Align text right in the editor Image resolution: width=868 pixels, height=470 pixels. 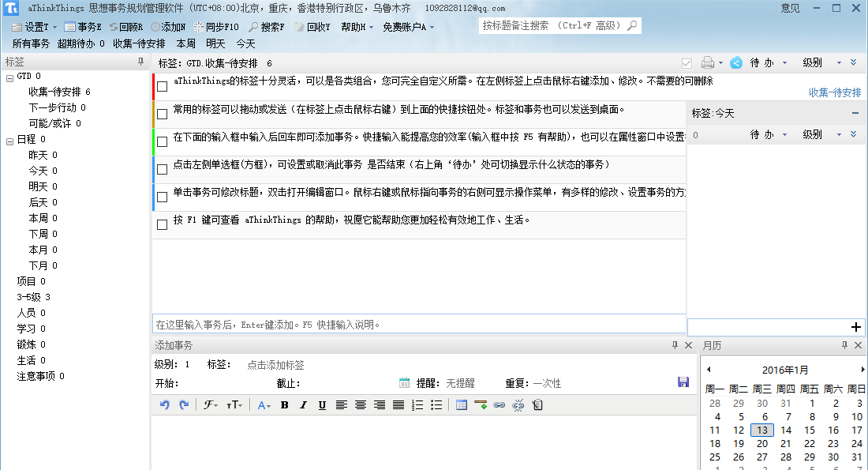click(380, 405)
